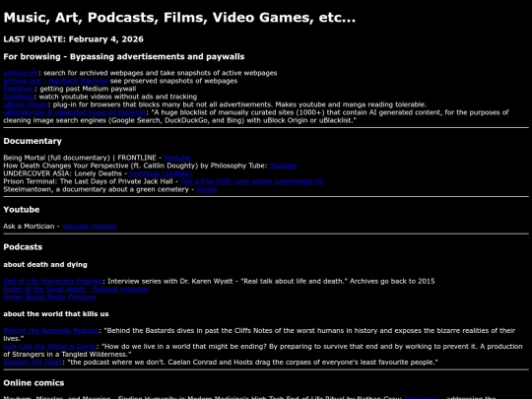Screen dimensions: 532x399
Task: Click the text 'Prison Terminal: The Last Days of Private Jack Hall'
Action: pos(88,181)
